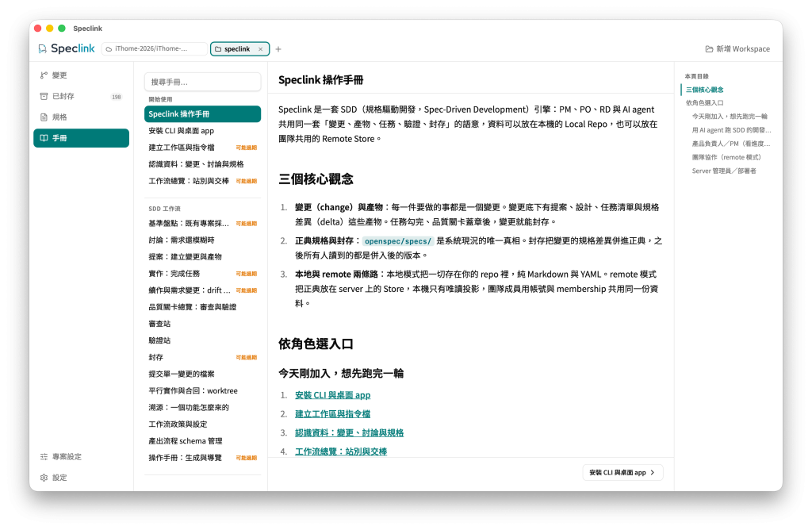Screen dimensions: 812x530
Task: Go to next page 安裝 CLI 與桌面 app button
Action: pos(622,473)
